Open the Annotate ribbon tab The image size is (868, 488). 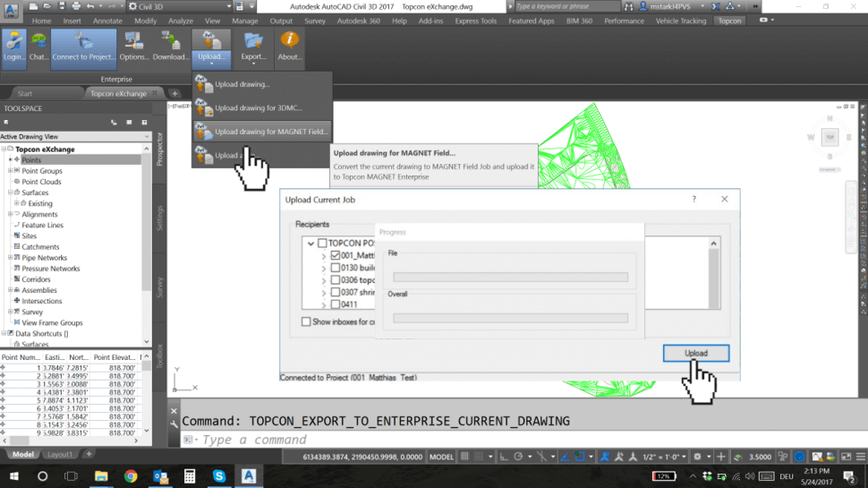[107, 21]
